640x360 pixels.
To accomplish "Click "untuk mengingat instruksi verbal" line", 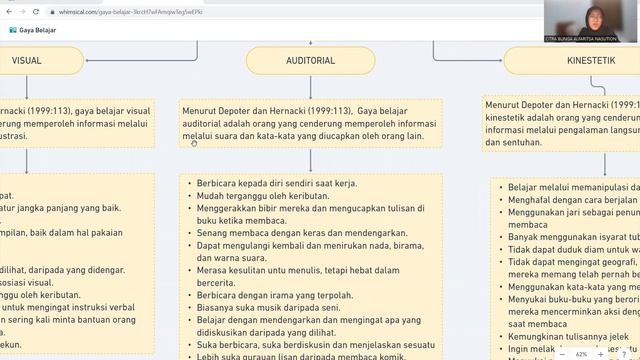I will (68, 307).
